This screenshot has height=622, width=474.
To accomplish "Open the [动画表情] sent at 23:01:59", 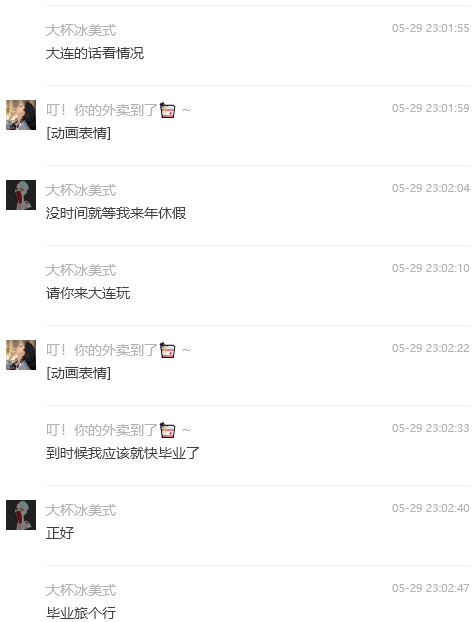I will point(79,133).
